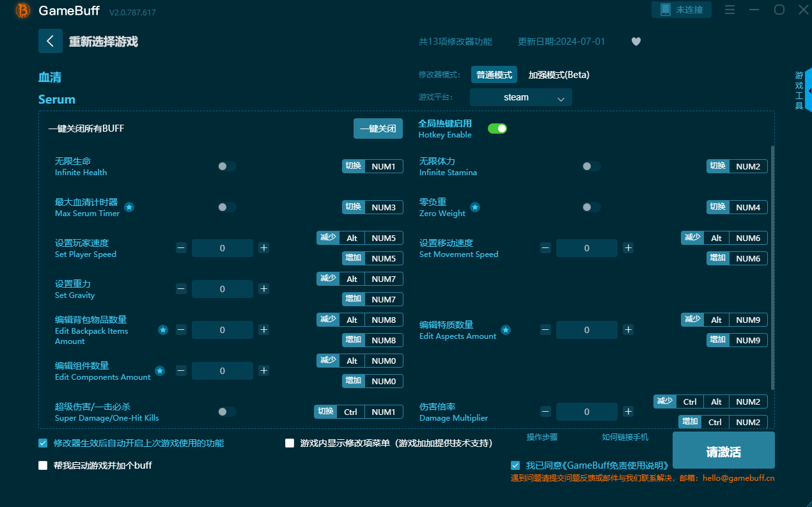The width and height of the screenshot is (812, 507).
Task: Click plus for Edit Aspects Amount
Action: (x=629, y=330)
